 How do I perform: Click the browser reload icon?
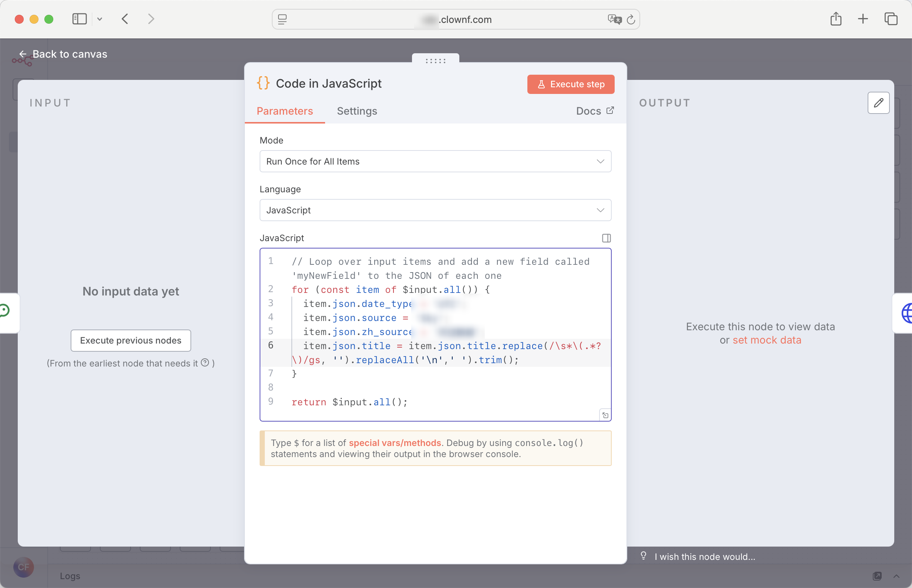[x=630, y=20]
